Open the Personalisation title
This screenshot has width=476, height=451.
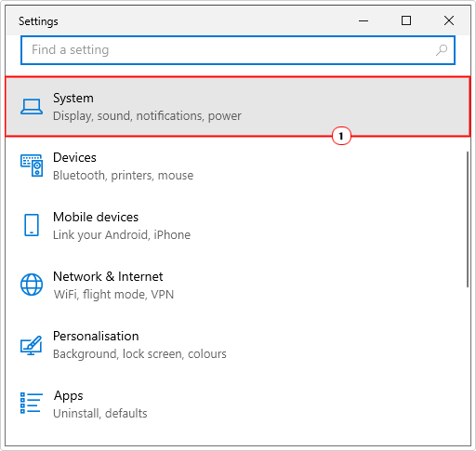point(96,336)
